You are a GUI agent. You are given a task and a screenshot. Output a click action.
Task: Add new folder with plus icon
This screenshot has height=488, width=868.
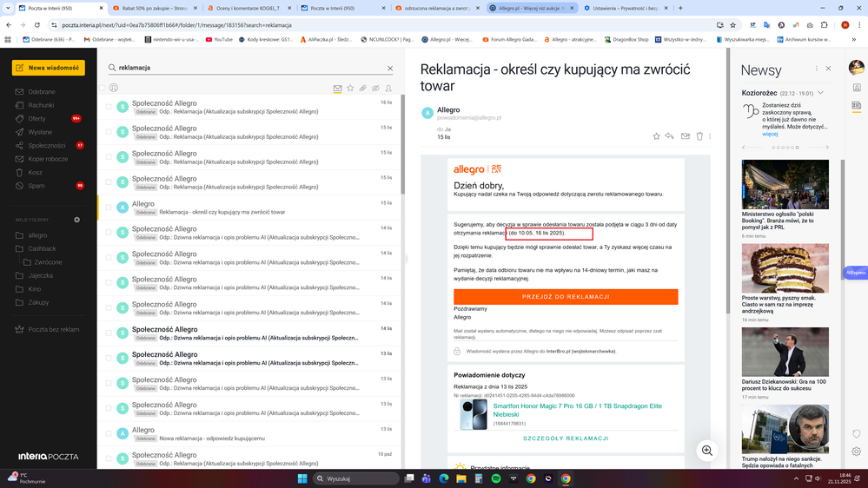[76, 220]
